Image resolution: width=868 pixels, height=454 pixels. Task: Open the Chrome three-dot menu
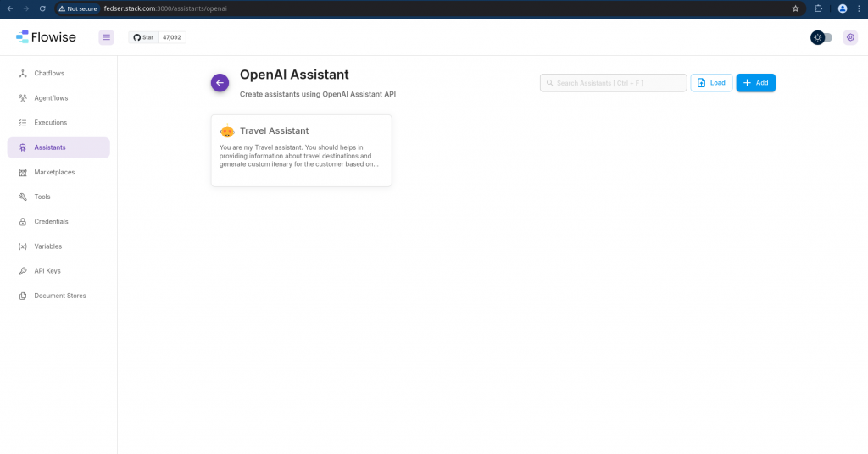point(859,8)
